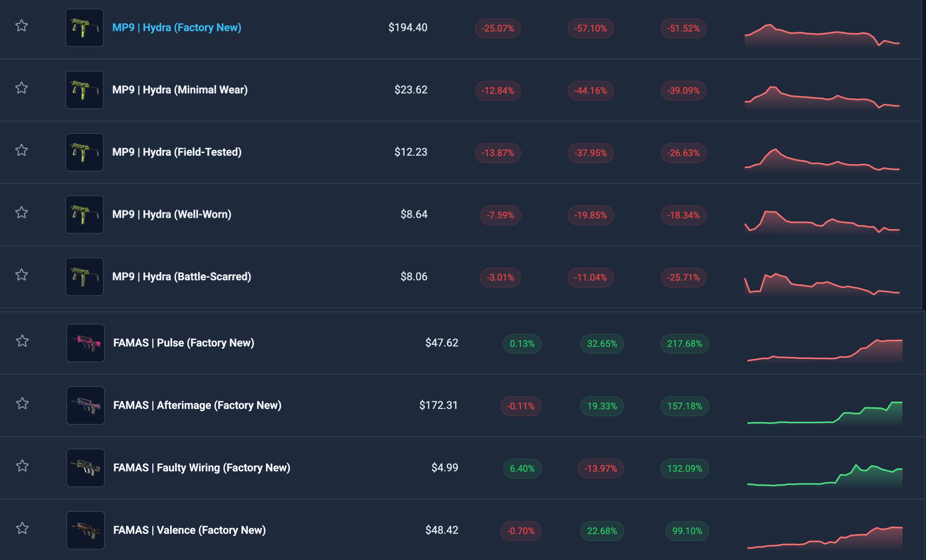Toggle favorite star for FAMAS Afterimage
The height and width of the screenshot is (560, 926).
click(22, 404)
